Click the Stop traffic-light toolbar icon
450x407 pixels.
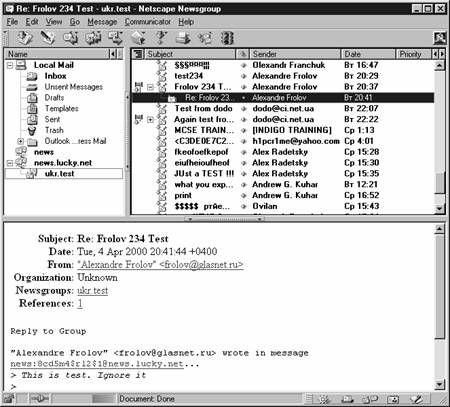pos(228,38)
